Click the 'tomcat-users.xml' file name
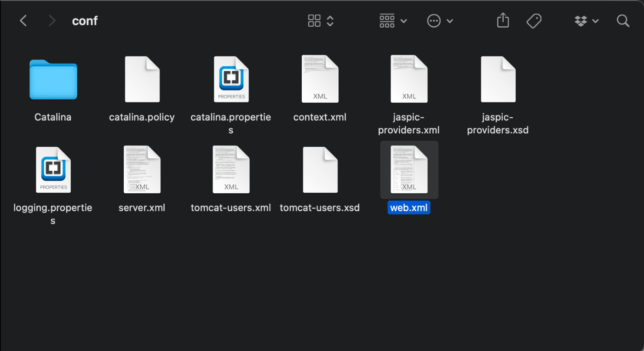 point(231,208)
